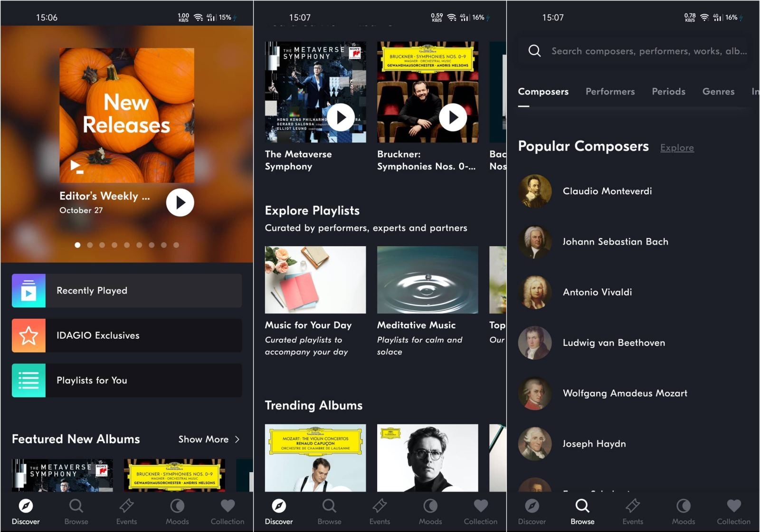Select the Composers tab
The width and height of the screenshot is (760, 532).
point(543,92)
